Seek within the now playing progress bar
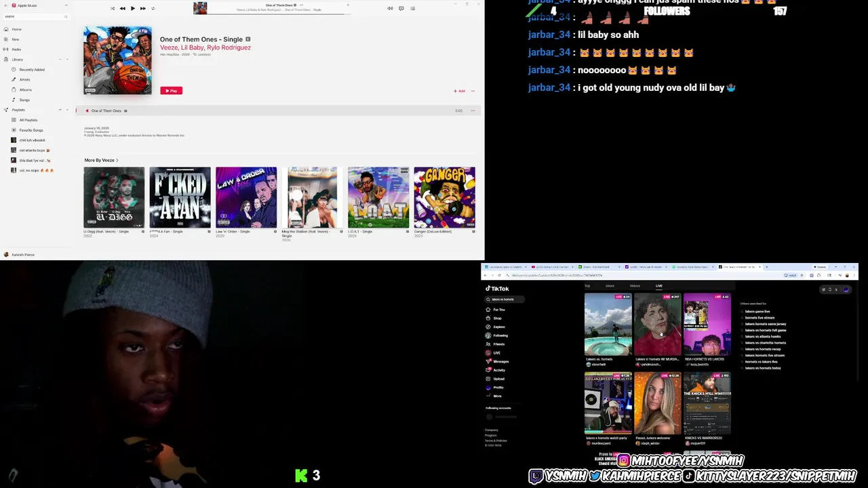This screenshot has height=488, width=868. coord(279,13)
